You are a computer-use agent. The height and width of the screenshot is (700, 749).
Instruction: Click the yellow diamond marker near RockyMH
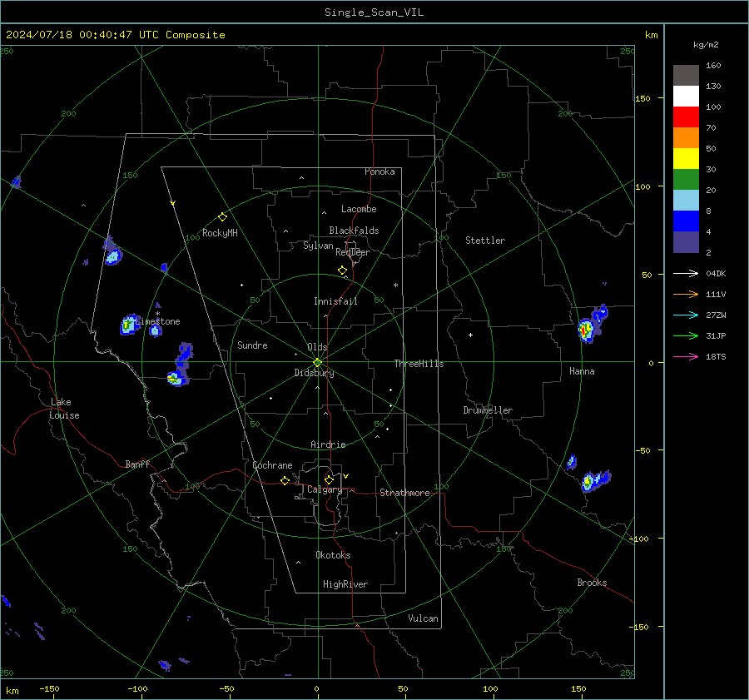[x=222, y=217]
